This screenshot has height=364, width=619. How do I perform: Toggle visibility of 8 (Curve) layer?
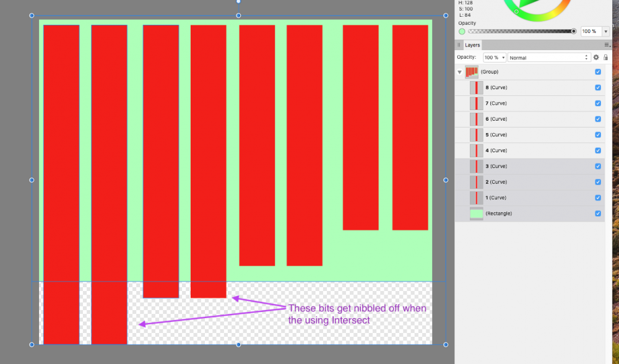click(x=598, y=88)
